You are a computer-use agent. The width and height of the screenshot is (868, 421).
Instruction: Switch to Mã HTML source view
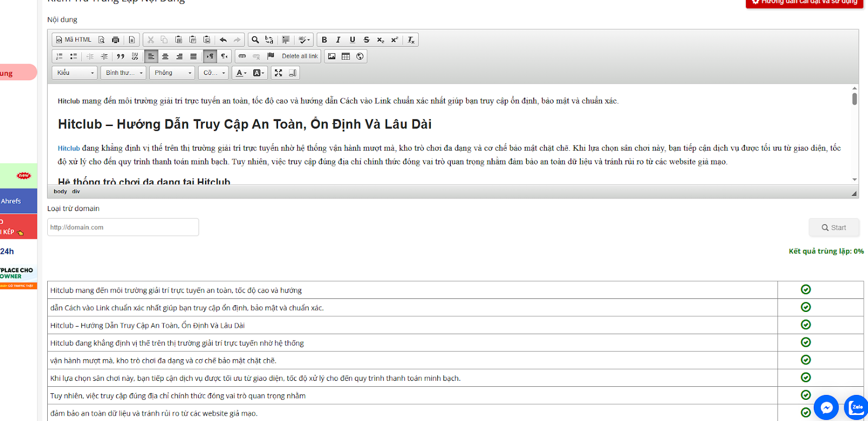tap(74, 40)
